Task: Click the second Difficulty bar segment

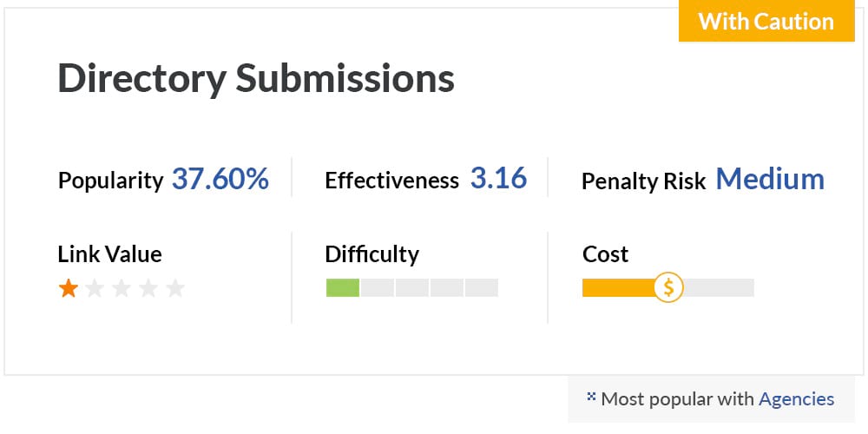Action: 378,287
